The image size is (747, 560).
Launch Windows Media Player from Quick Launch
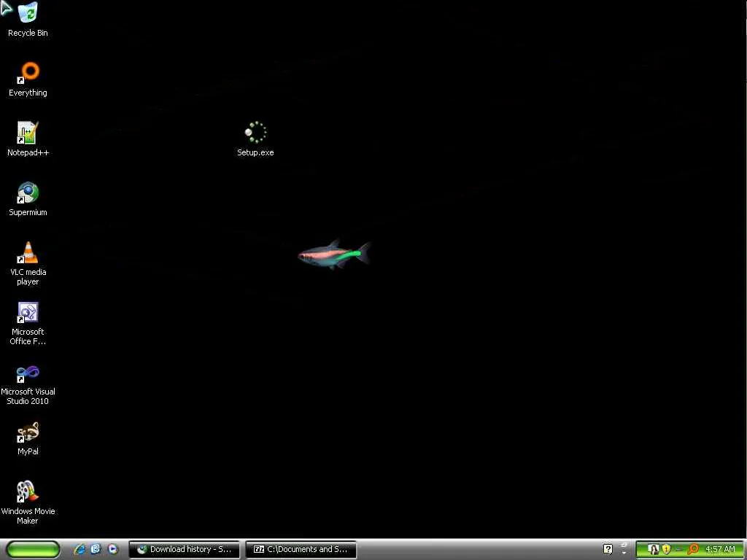(112, 549)
